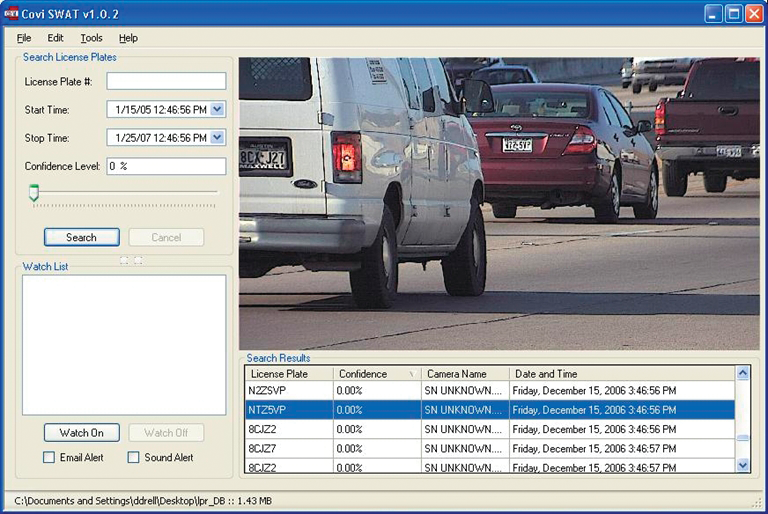Screen dimensions: 768x514
Task: Click the Camera Name column header
Action: pos(465,374)
